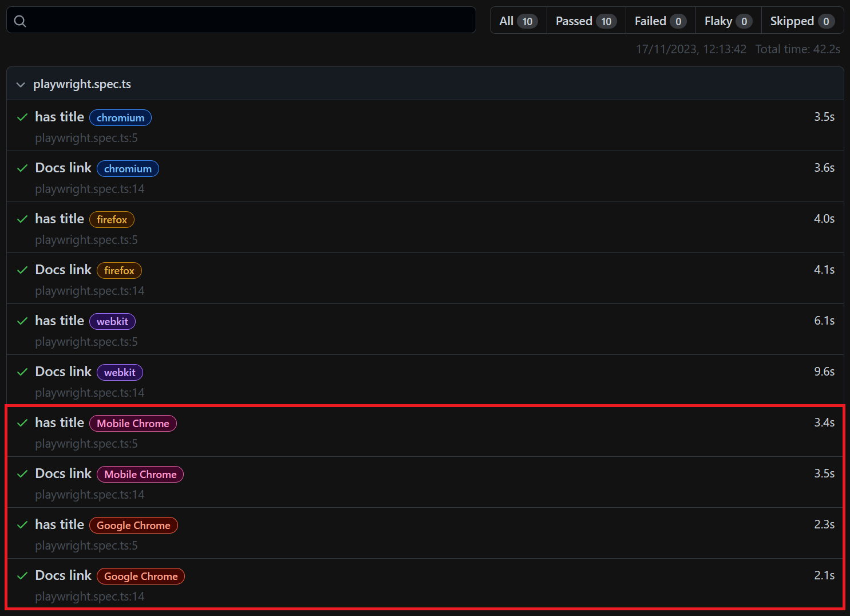Screen dimensions: 850x616
Task: Click green checkmark of chromium 'has title'
Action: coord(22,117)
